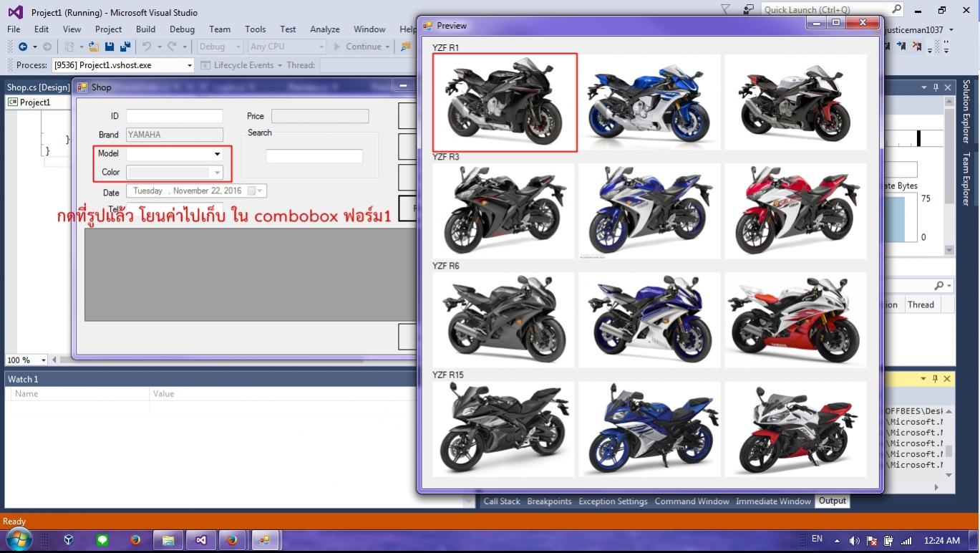Click the running Shop app taskbar icon

(264, 540)
